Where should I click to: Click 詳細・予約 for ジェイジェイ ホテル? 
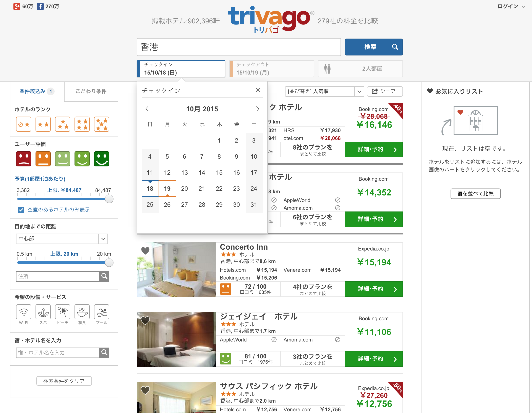pos(374,359)
